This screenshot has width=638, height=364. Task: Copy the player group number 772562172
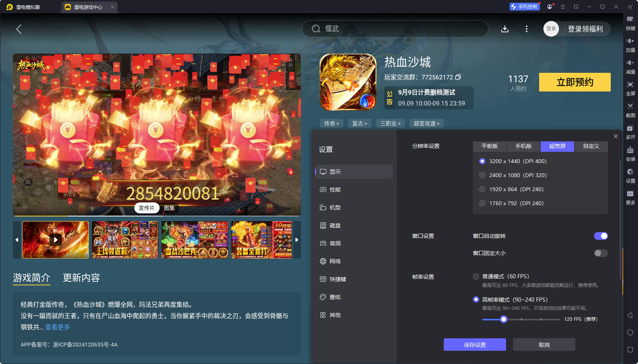[x=458, y=77]
